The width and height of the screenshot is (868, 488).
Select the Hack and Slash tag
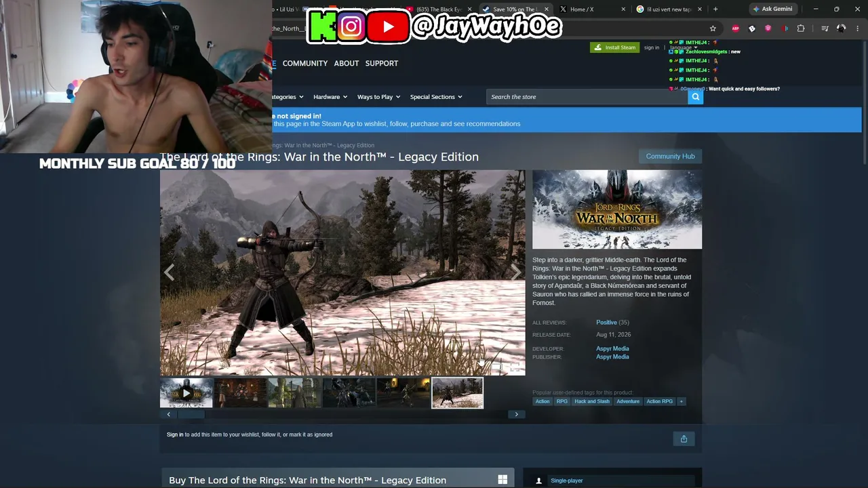592,401
